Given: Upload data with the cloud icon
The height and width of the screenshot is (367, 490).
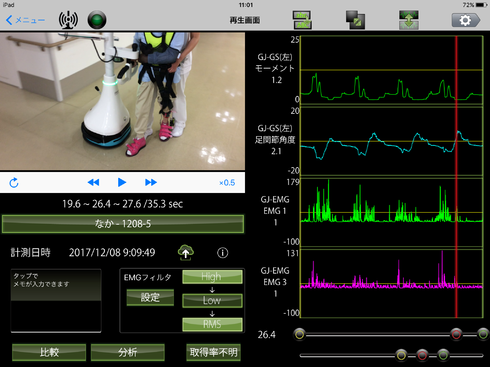Looking at the screenshot, I should (186, 252).
